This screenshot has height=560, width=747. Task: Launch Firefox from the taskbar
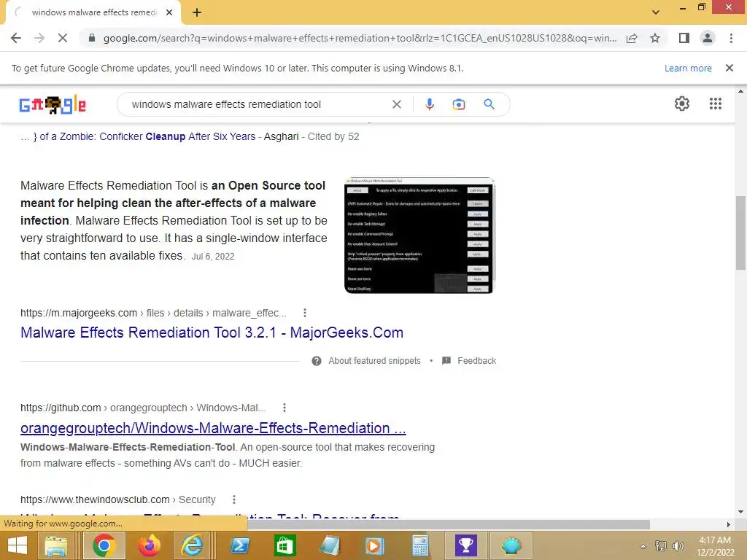(x=149, y=545)
